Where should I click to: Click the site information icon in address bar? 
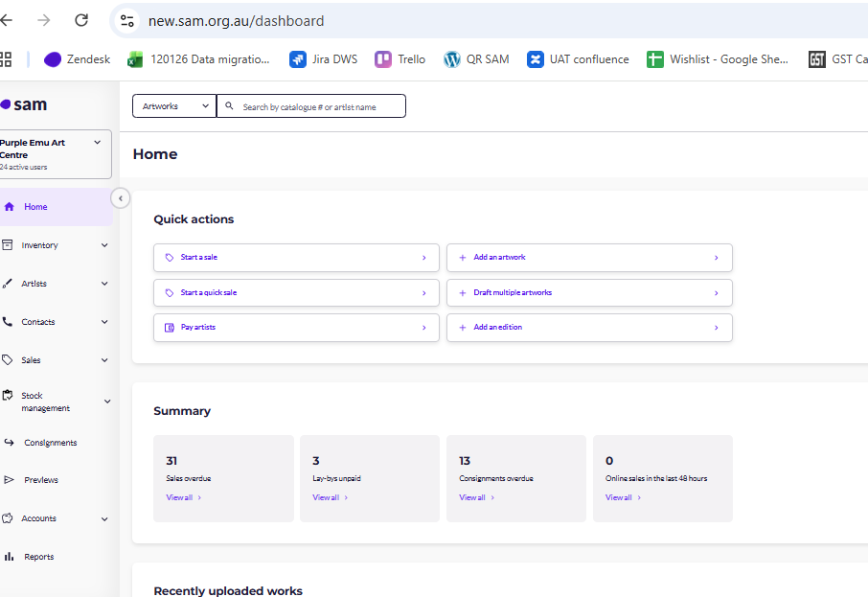[x=127, y=20]
